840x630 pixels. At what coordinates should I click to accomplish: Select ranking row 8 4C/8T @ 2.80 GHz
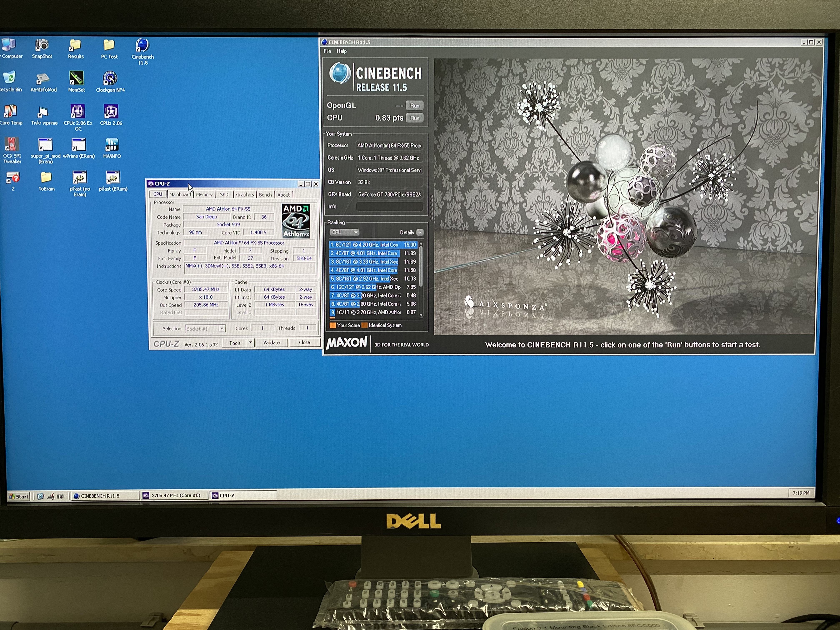(x=373, y=304)
